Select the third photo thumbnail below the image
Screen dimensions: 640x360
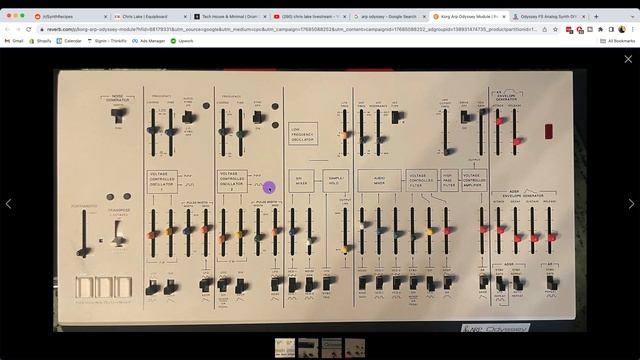331,348
